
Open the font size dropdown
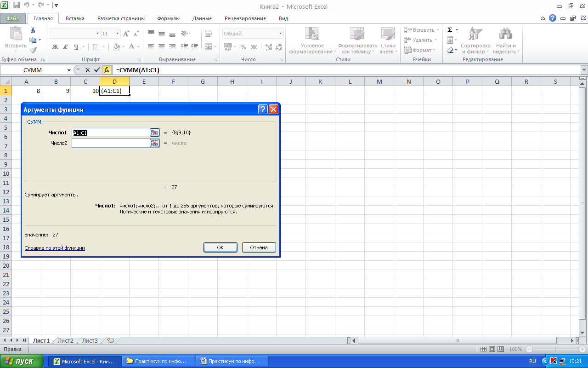pos(118,34)
